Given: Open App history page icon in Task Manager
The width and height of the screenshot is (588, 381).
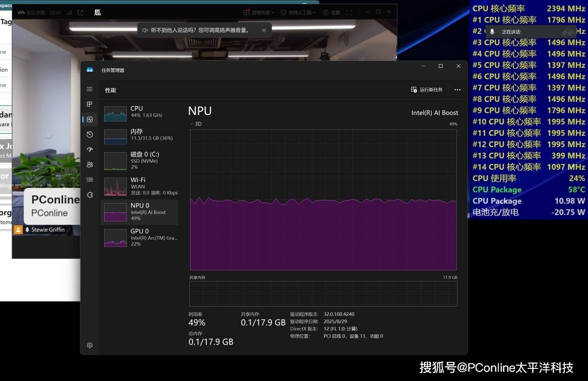Looking at the screenshot, I should tap(90, 134).
